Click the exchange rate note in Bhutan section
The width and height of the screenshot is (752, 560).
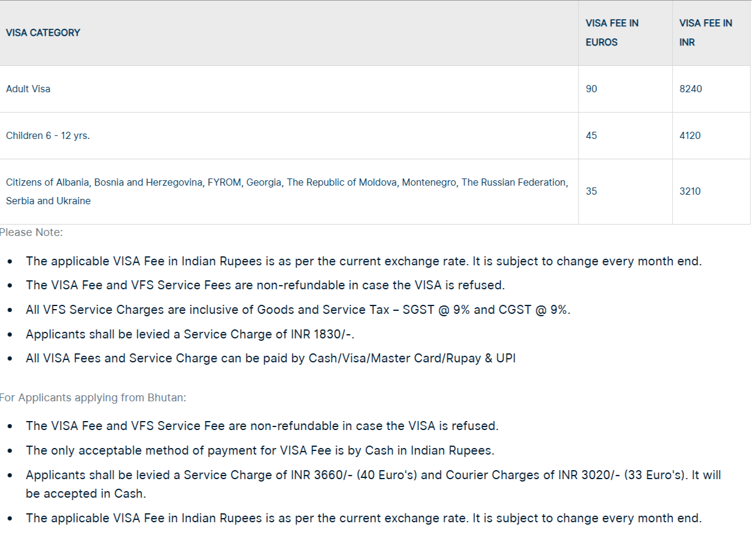pos(363,518)
